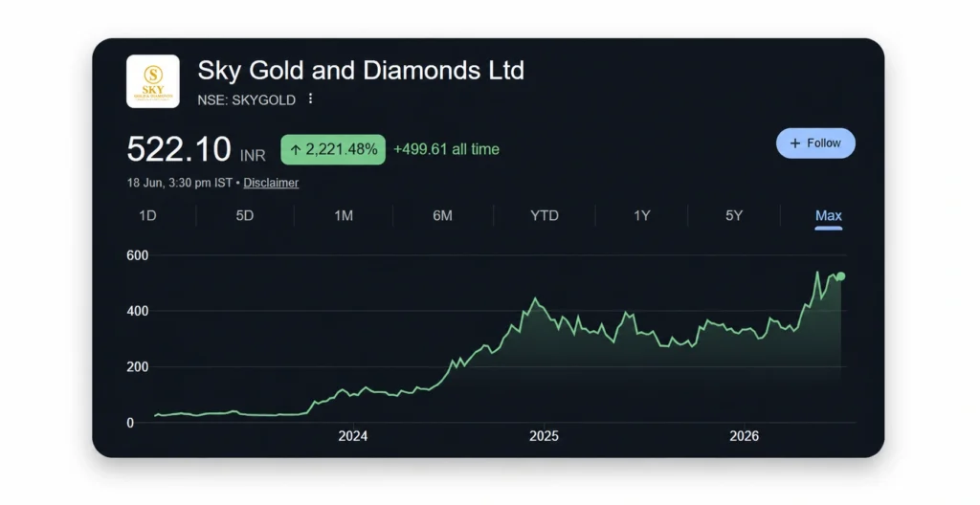Click the 600 y-axis label
This screenshot has width=980, height=505.
(x=138, y=255)
